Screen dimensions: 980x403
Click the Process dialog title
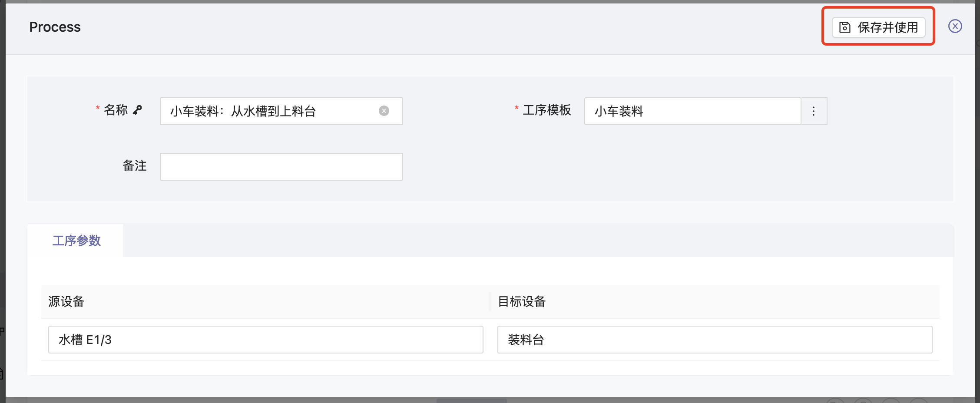point(55,27)
